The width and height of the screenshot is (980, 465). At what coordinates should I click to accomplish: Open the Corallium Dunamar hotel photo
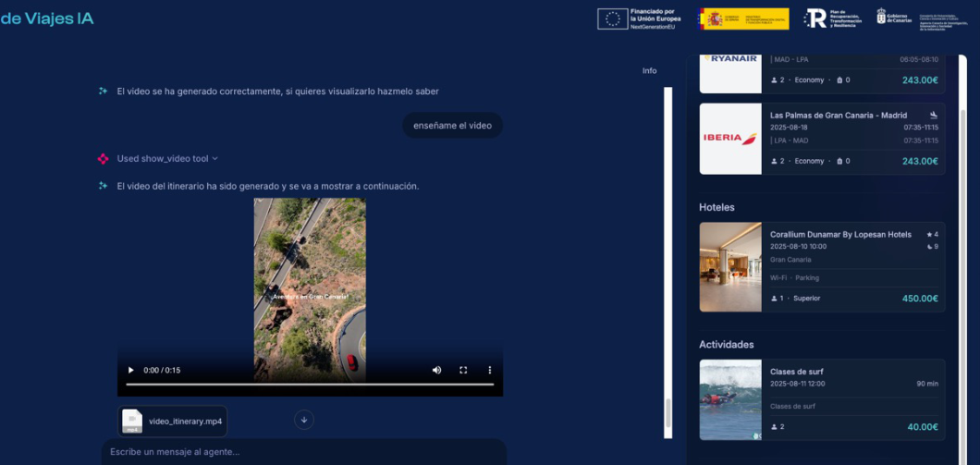point(730,267)
